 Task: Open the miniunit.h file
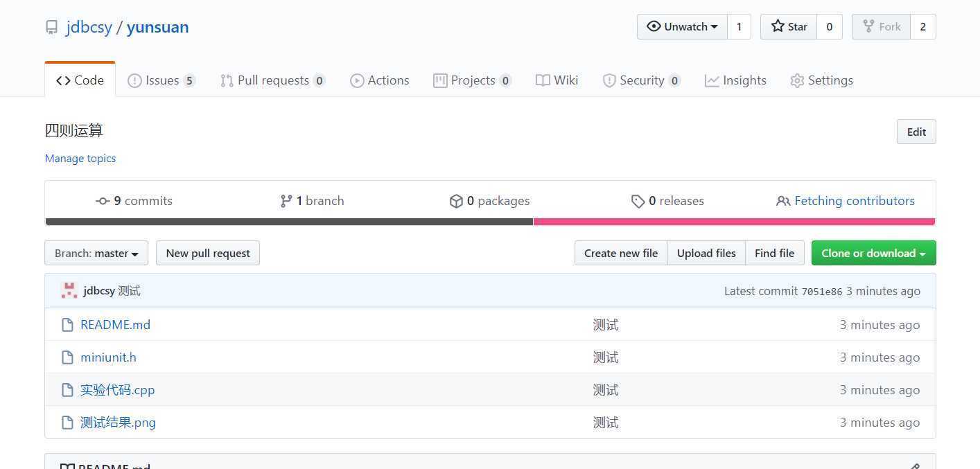[108, 357]
